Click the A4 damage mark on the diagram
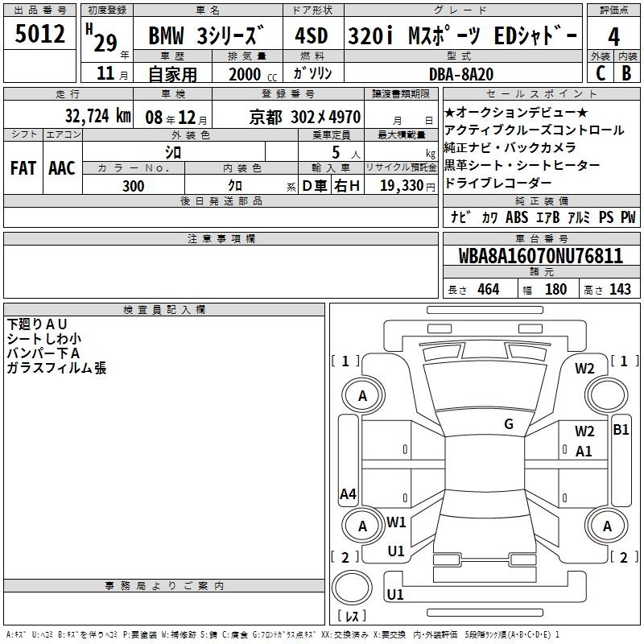The image size is (644, 644). pyautogui.click(x=348, y=494)
